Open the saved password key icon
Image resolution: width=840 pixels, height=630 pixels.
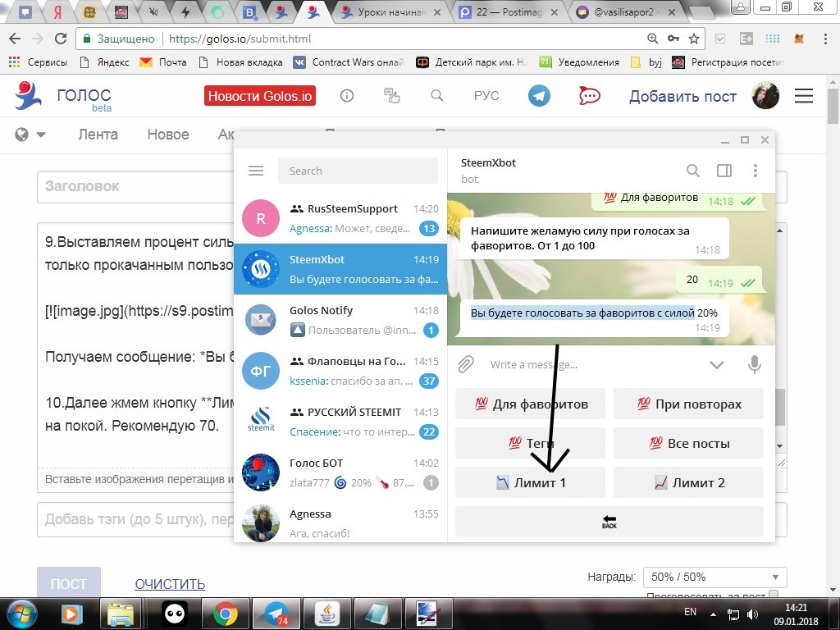[x=673, y=39]
